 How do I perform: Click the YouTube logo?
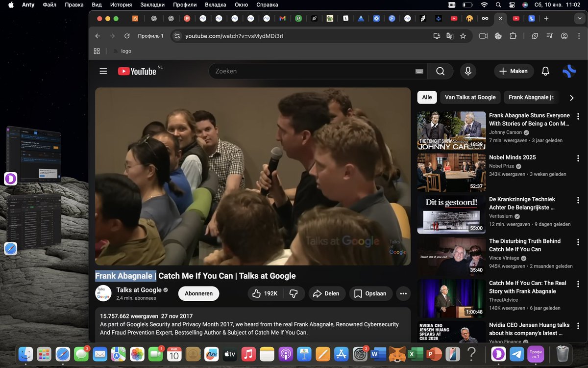tap(137, 71)
